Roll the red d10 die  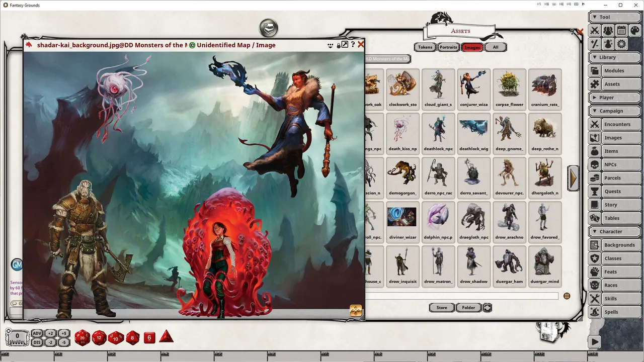pyautogui.click(x=116, y=337)
